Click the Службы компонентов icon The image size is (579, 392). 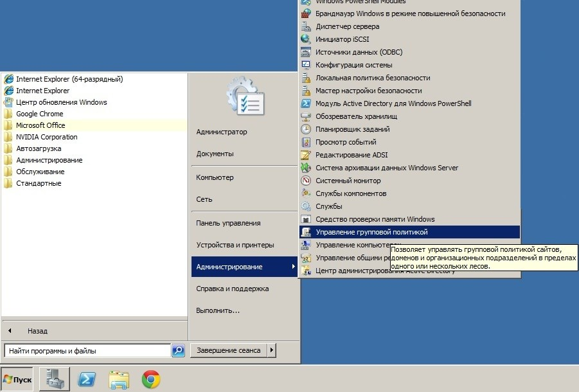click(306, 193)
